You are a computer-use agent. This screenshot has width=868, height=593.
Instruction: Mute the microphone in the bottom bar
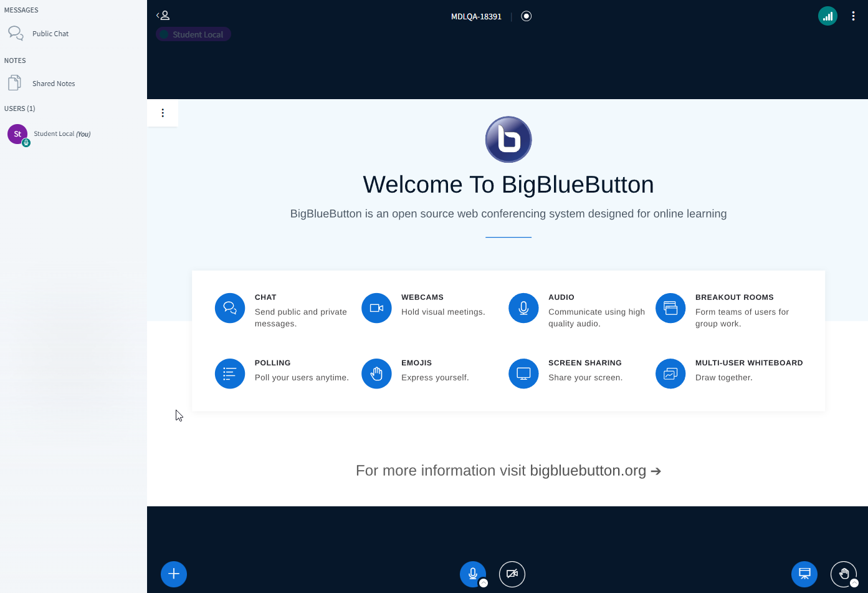(x=472, y=574)
